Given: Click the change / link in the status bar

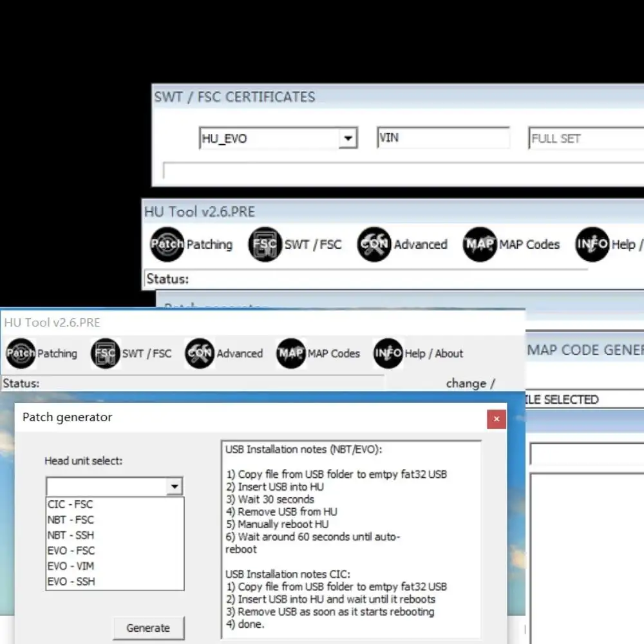Looking at the screenshot, I should (x=471, y=383).
